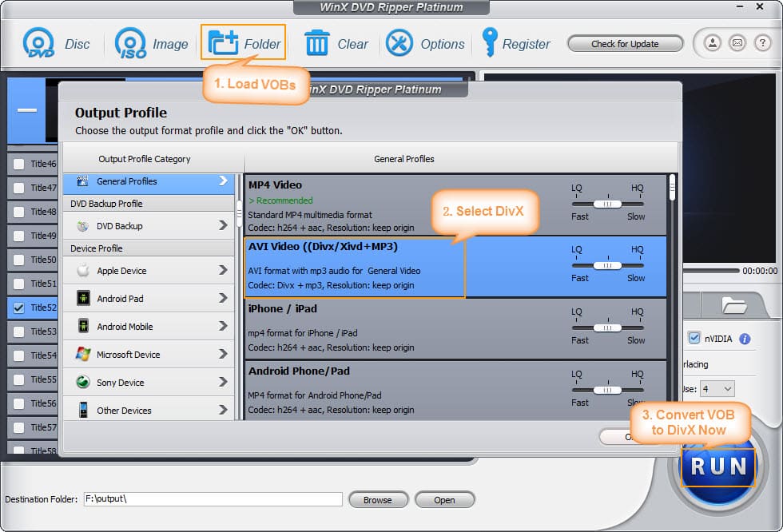Open the user account icon
This screenshot has width=783, height=532.
pos(713,43)
